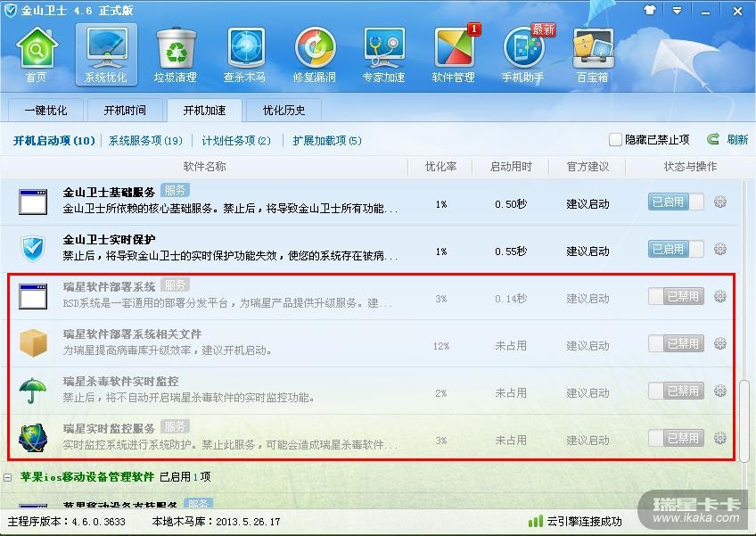Viewport: 756px width, 536px height.
Task: Enable 已禁用 switch for 瑞星软件部署系统相关文件
Action: point(676,343)
